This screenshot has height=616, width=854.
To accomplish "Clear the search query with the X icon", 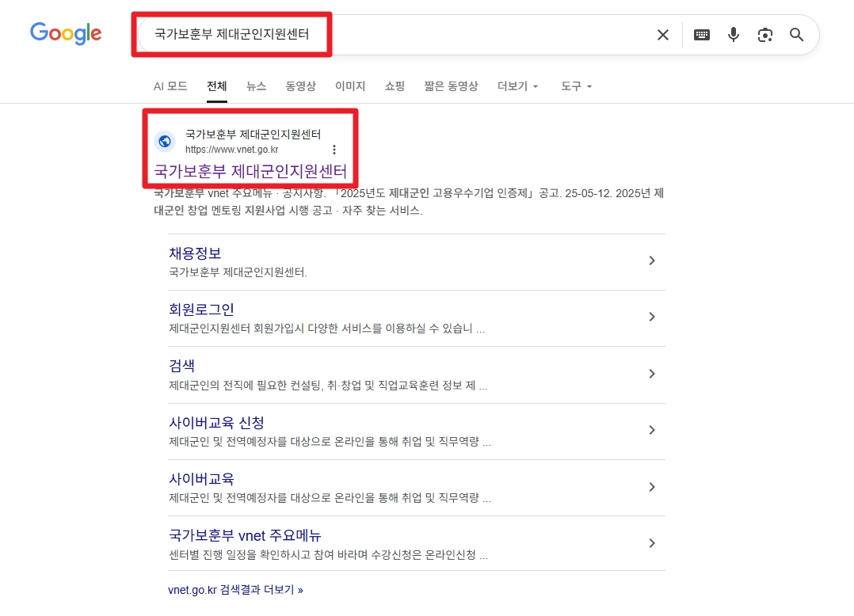I will [662, 35].
